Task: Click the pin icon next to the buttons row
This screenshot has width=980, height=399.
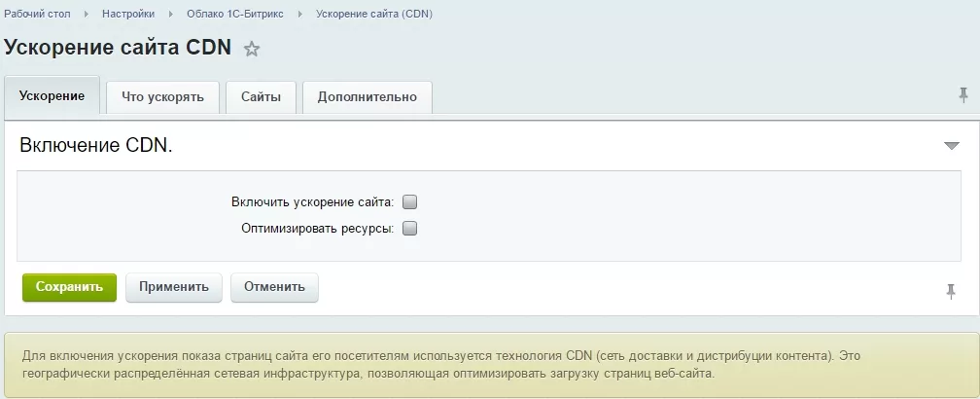Action: coord(951,291)
